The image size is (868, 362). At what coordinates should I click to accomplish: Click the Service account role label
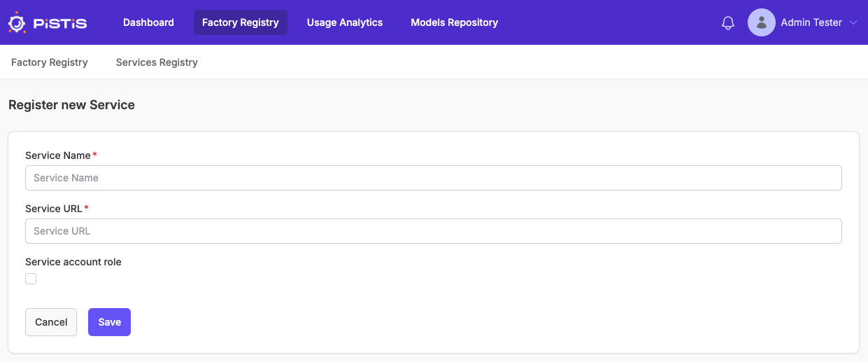tap(73, 262)
